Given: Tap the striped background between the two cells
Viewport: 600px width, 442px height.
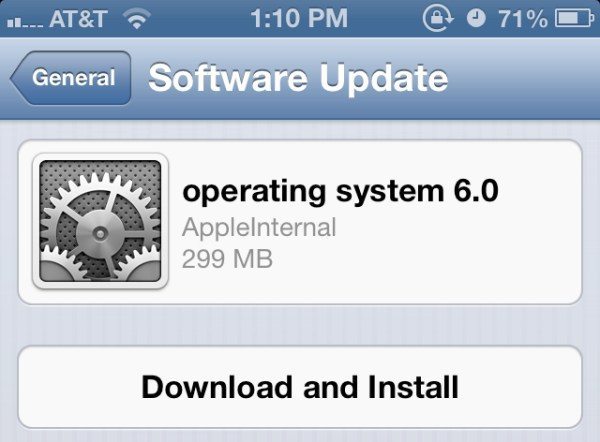Looking at the screenshot, I should point(300,325).
